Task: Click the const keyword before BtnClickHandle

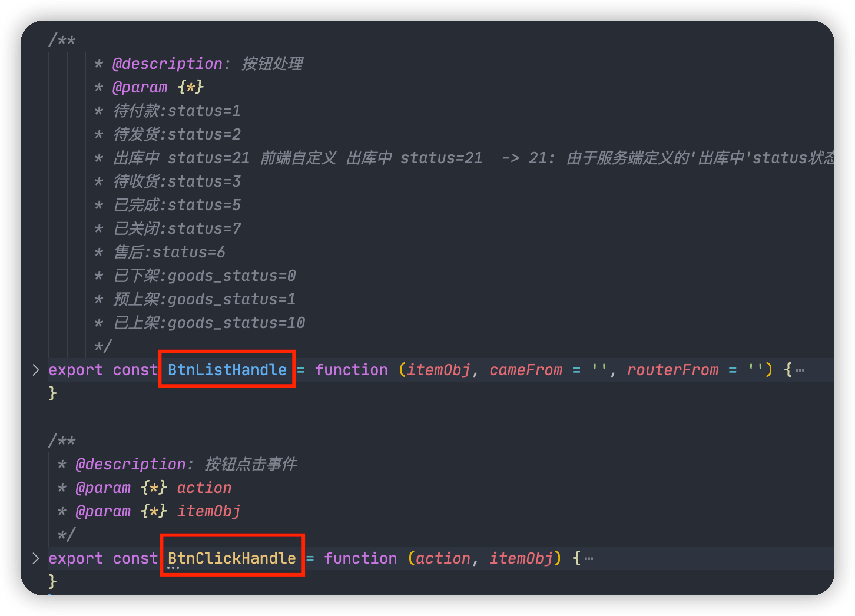Action: coord(135,558)
